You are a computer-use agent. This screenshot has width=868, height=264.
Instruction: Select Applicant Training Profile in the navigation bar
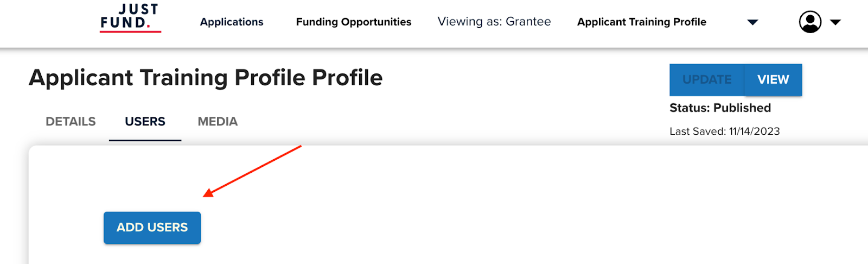click(x=641, y=22)
